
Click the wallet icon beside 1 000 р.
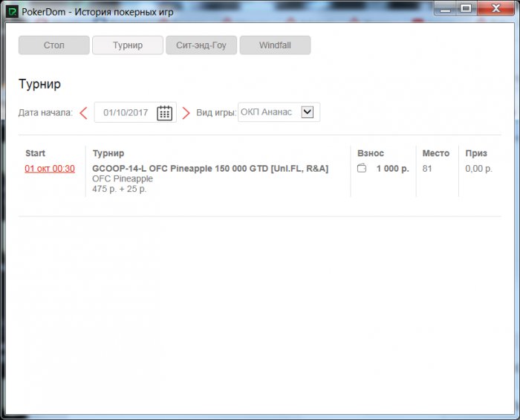click(x=362, y=168)
